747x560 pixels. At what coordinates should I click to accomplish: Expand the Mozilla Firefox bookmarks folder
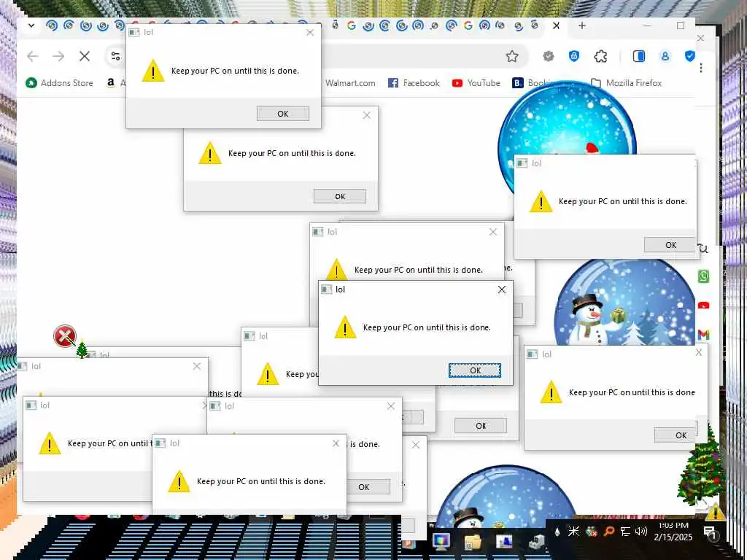tap(626, 83)
